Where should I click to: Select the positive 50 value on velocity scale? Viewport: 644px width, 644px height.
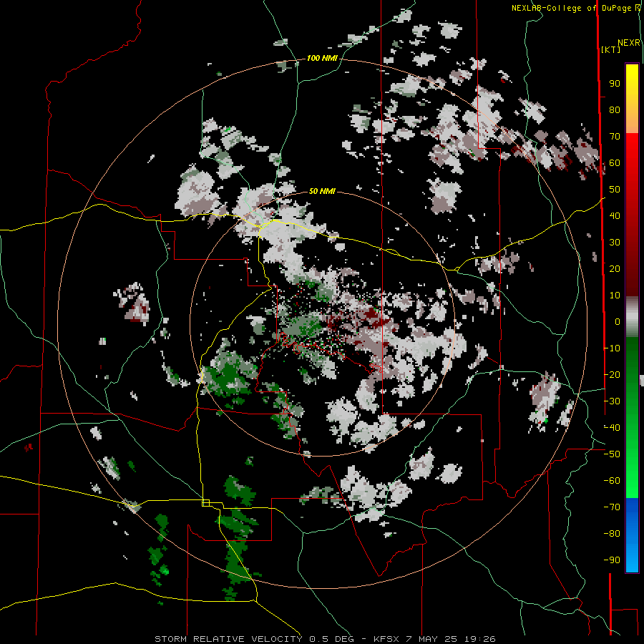(615, 190)
